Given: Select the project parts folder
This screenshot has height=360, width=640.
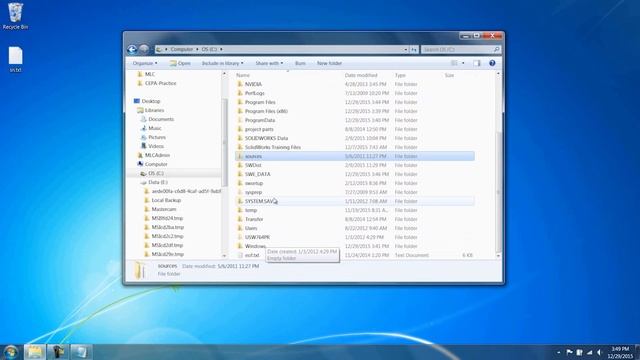Looking at the screenshot, I should tap(259, 129).
